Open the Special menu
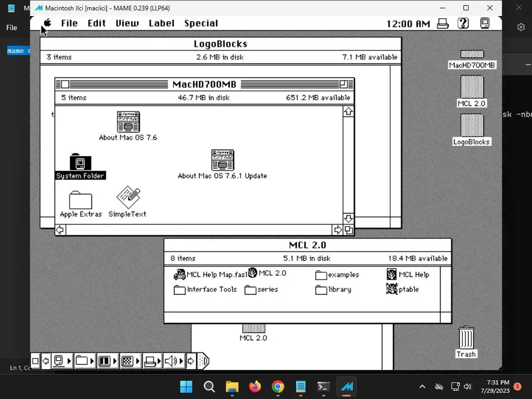532x399 pixels. [201, 23]
